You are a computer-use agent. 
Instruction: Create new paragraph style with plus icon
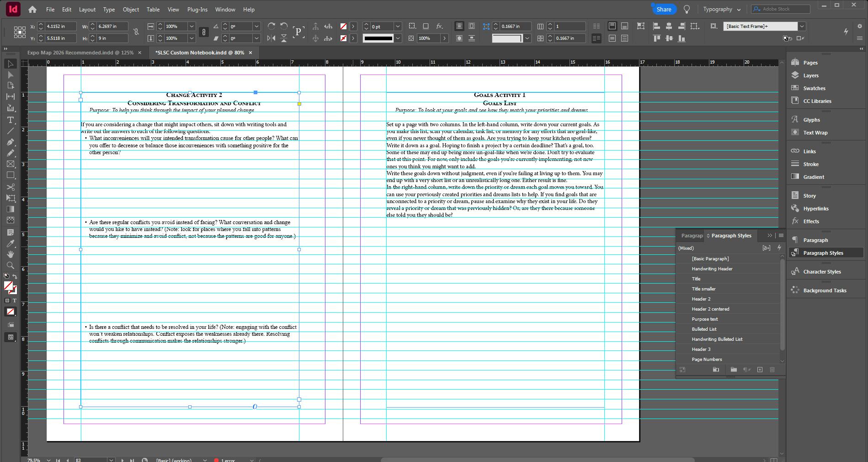pyautogui.click(x=760, y=370)
